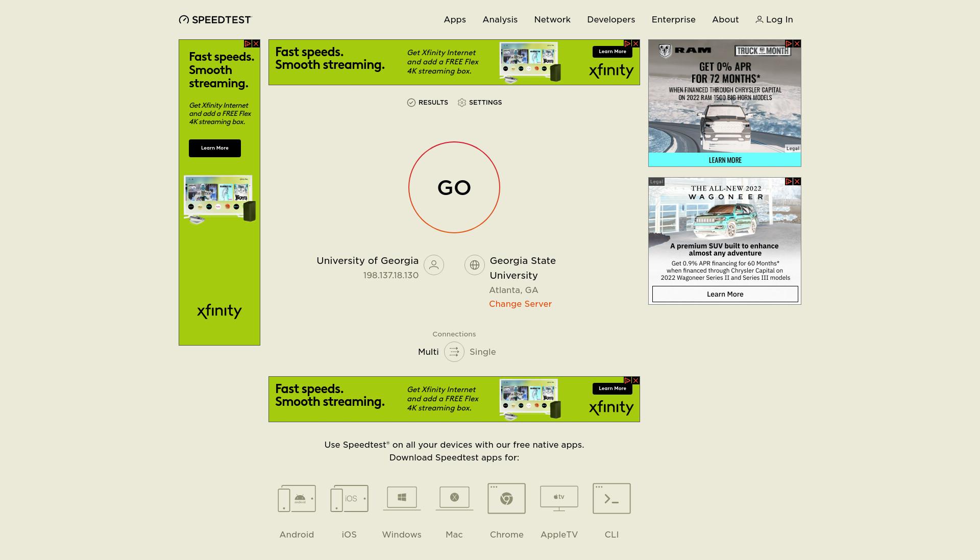Close the RAM truck ad

click(797, 44)
